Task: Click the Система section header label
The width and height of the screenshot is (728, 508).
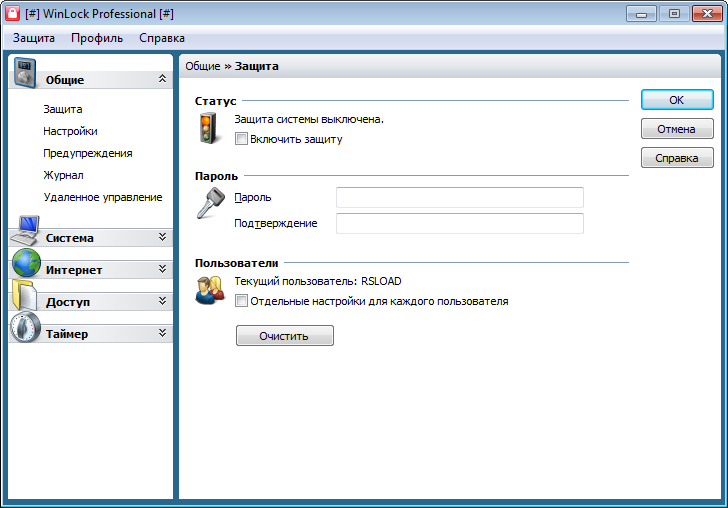Action: pos(70,238)
